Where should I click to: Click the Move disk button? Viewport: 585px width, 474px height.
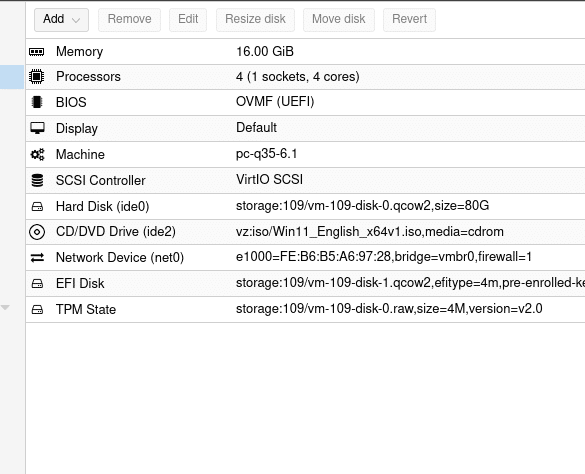(339, 19)
